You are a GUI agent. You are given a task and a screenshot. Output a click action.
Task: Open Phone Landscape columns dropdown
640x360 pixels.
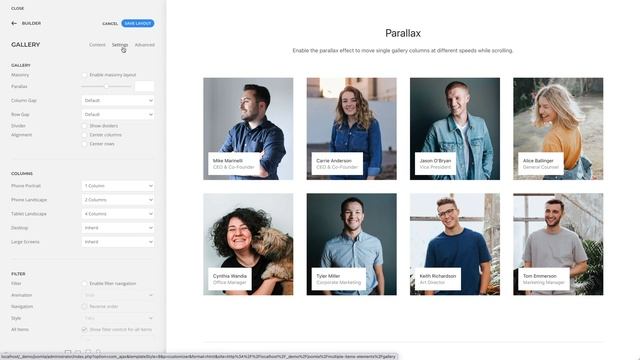pos(118,200)
